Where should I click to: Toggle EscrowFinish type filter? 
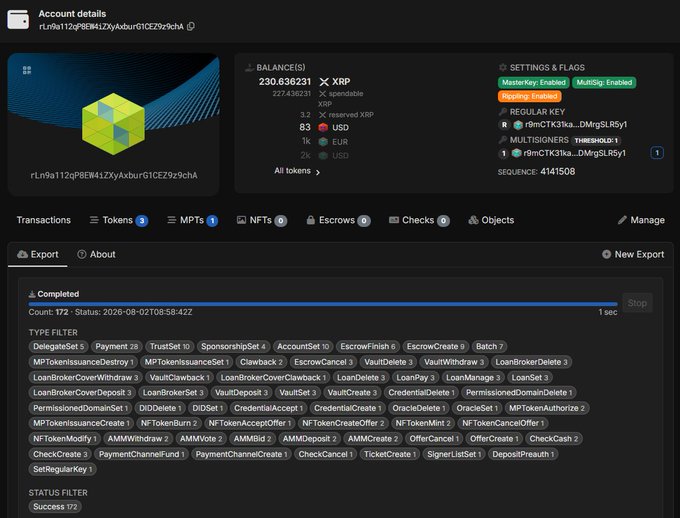click(368, 347)
